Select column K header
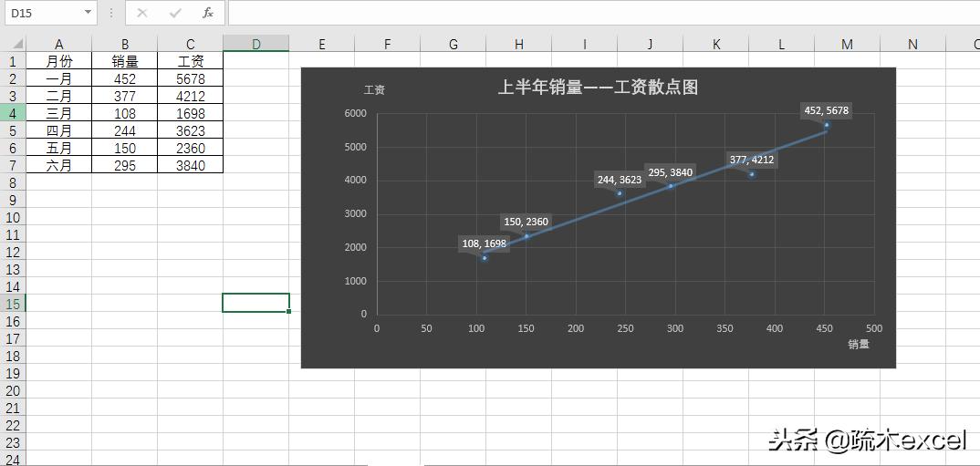The width and height of the screenshot is (980, 466). point(716,44)
